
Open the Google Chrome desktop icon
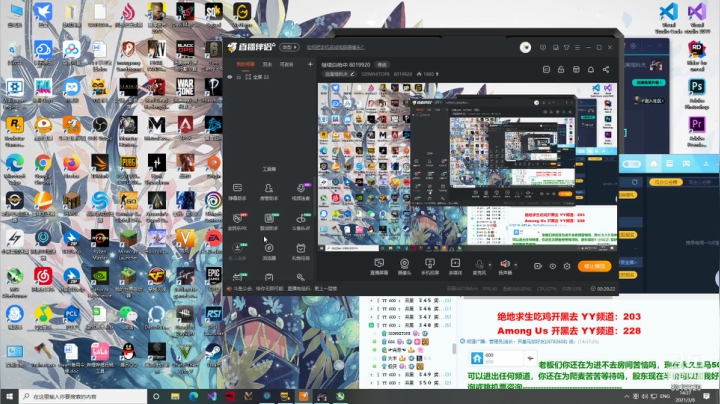click(x=43, y=168)
